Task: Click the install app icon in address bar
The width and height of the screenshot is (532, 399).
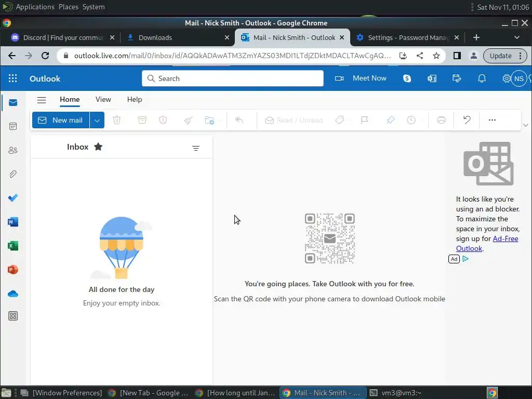Action: [x=403, y=56]
